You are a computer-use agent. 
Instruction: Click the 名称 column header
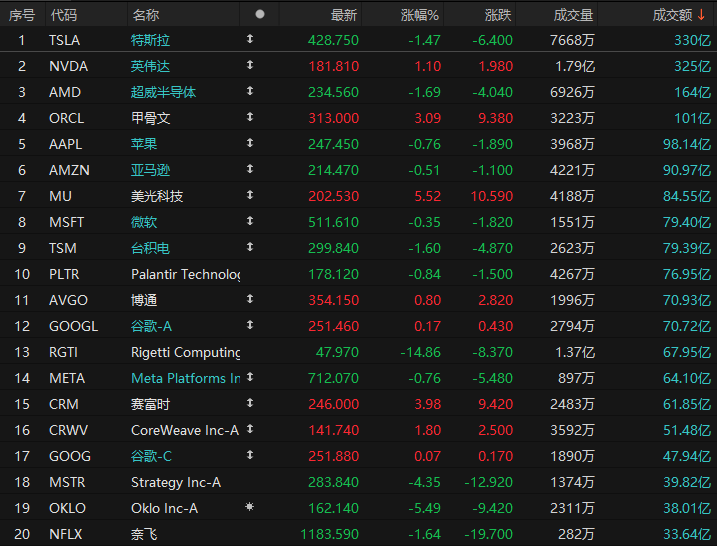pyautogui.click(x=146, y=15)
